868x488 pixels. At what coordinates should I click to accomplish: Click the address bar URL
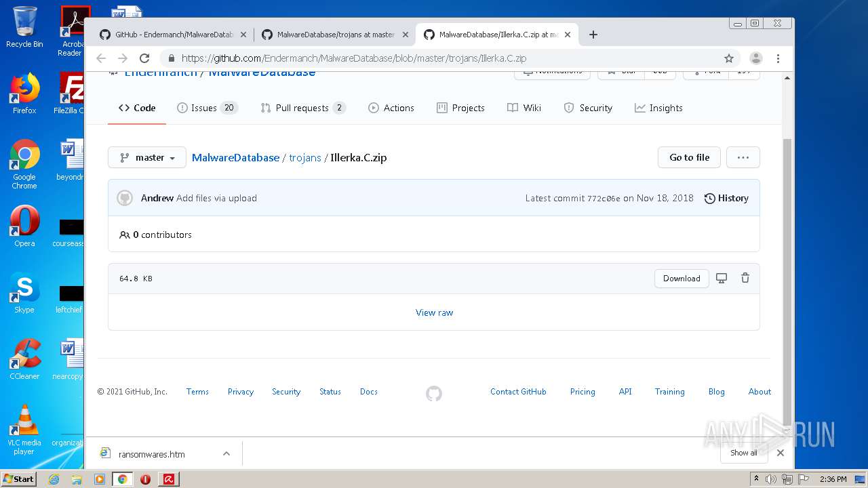353,58
